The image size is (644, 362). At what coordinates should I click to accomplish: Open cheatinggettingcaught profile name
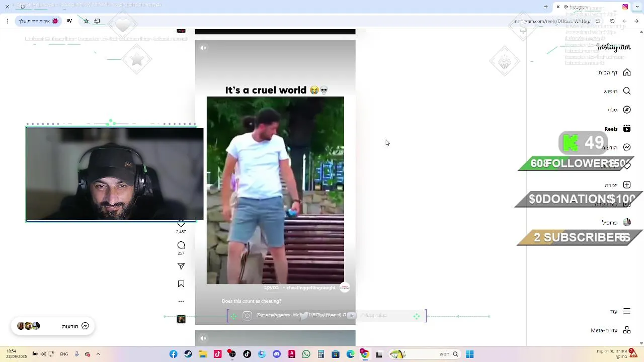311,288
